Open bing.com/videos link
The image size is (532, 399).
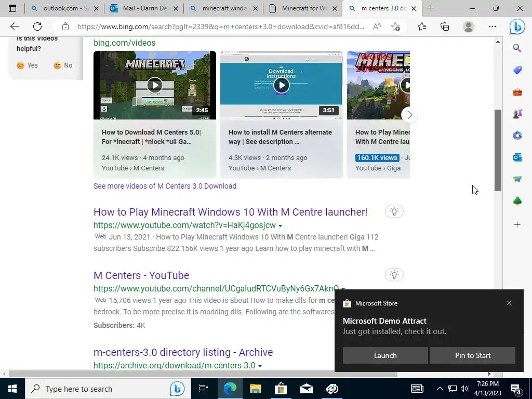tap(124, 43)
